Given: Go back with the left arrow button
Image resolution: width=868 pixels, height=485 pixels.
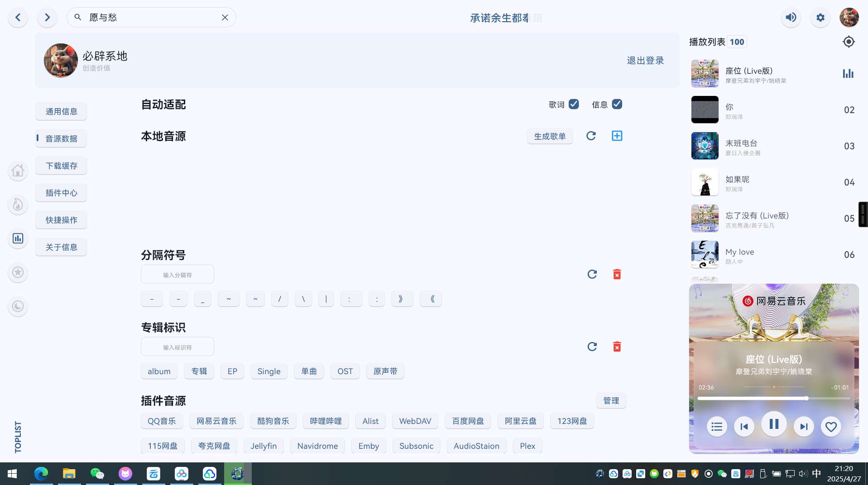Looking at the screenshot, I should (x=18, y=18).
